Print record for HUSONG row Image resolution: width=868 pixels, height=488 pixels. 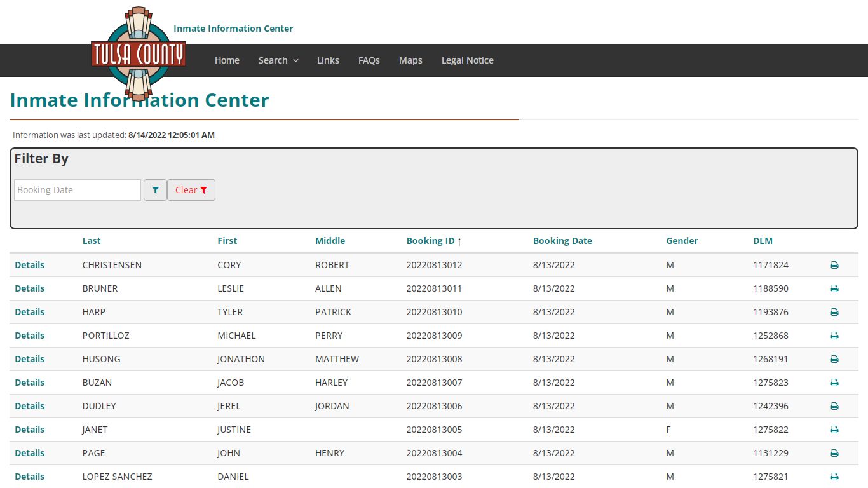(x=834, y=359)
